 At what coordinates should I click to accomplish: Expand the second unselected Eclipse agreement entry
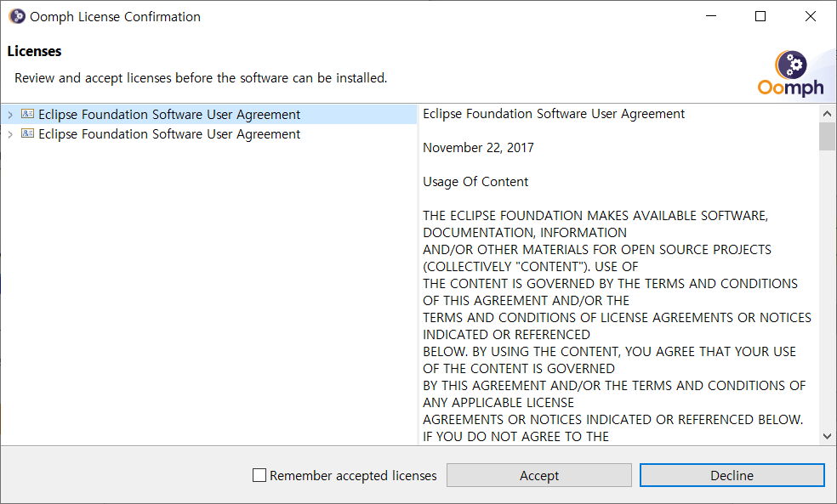coord(10,134)
